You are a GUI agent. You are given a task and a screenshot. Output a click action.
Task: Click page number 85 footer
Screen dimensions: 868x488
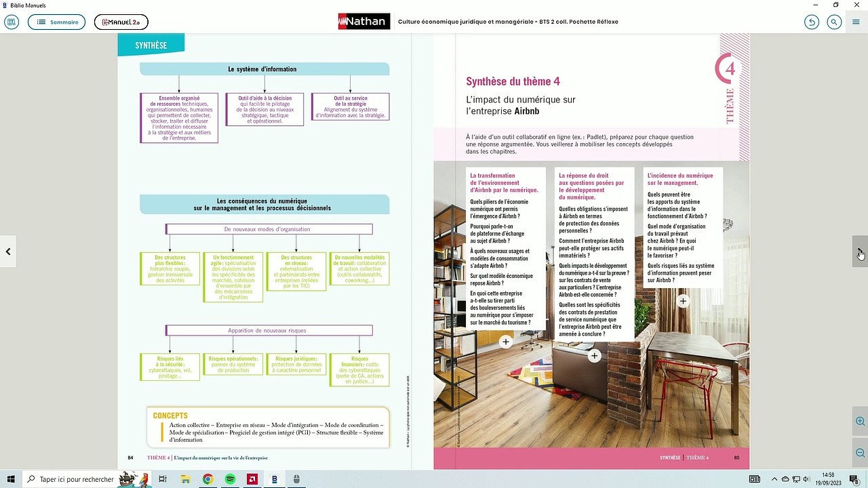point(736,458)
